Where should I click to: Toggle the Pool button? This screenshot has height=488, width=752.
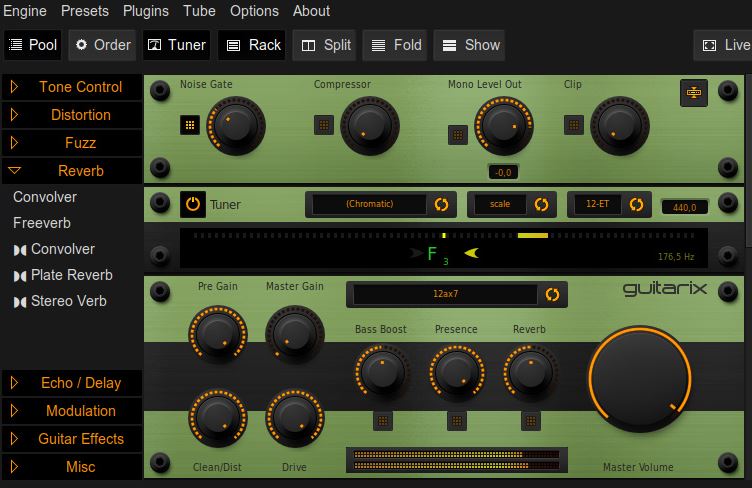pyautogui.click(x=33, y=45)
